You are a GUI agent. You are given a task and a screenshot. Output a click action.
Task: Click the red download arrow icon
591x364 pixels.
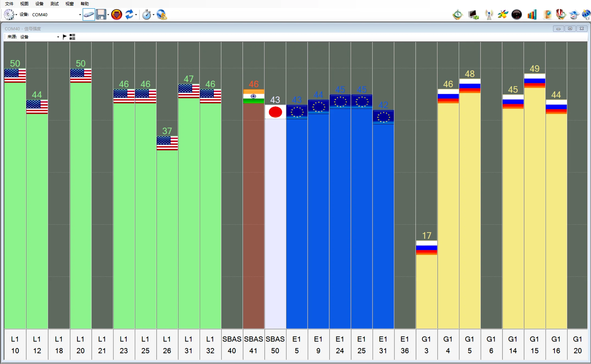(117, 15)
